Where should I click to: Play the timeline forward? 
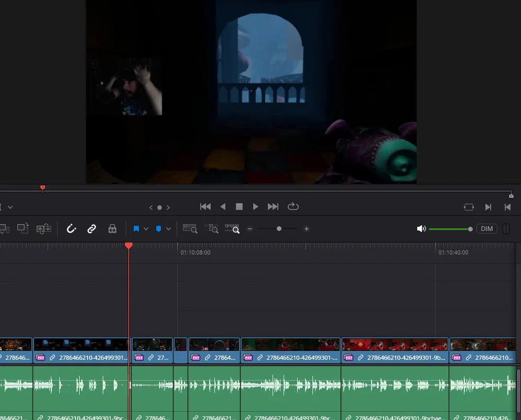click(255, 206)
